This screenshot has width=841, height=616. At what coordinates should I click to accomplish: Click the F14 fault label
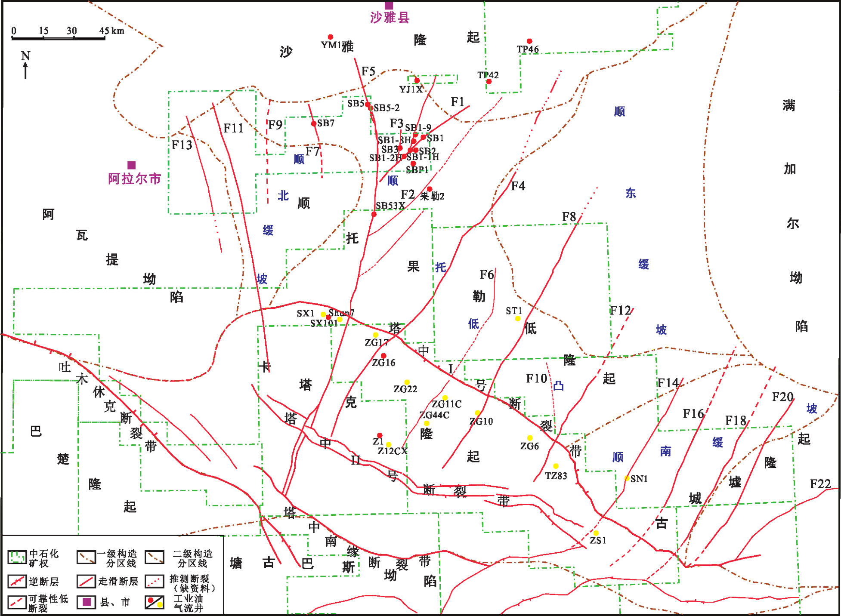point(668,383)
